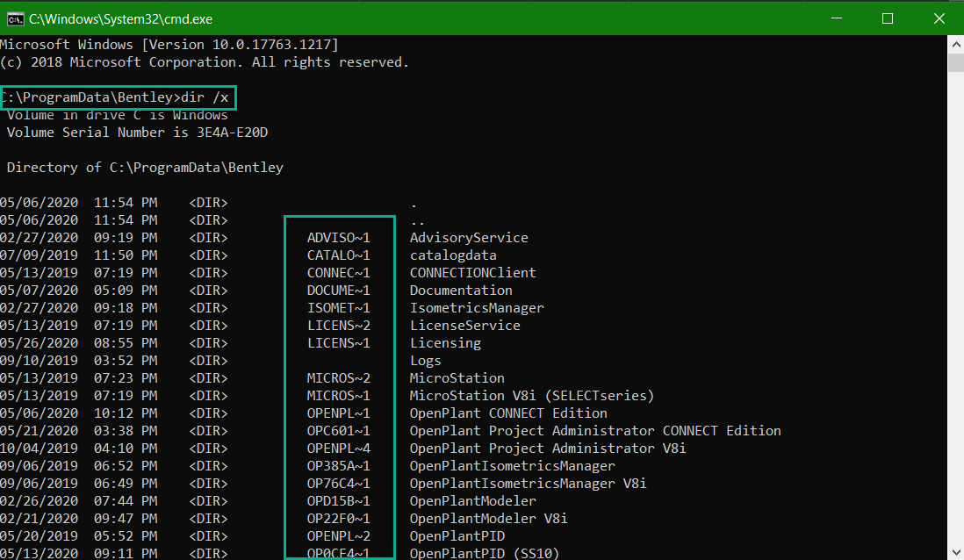Click the CONNECTIONClient folder name
The height and width of the screenshot is (560, 964).
472,272
